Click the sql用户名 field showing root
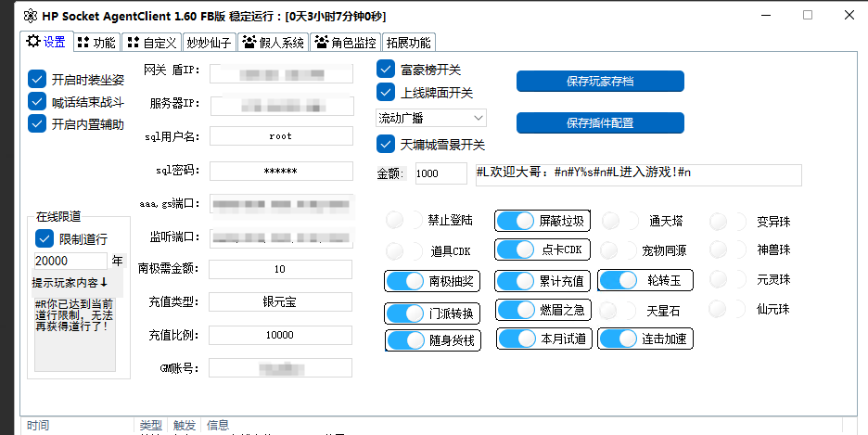The image size is (868, 435). click(281, 136)
